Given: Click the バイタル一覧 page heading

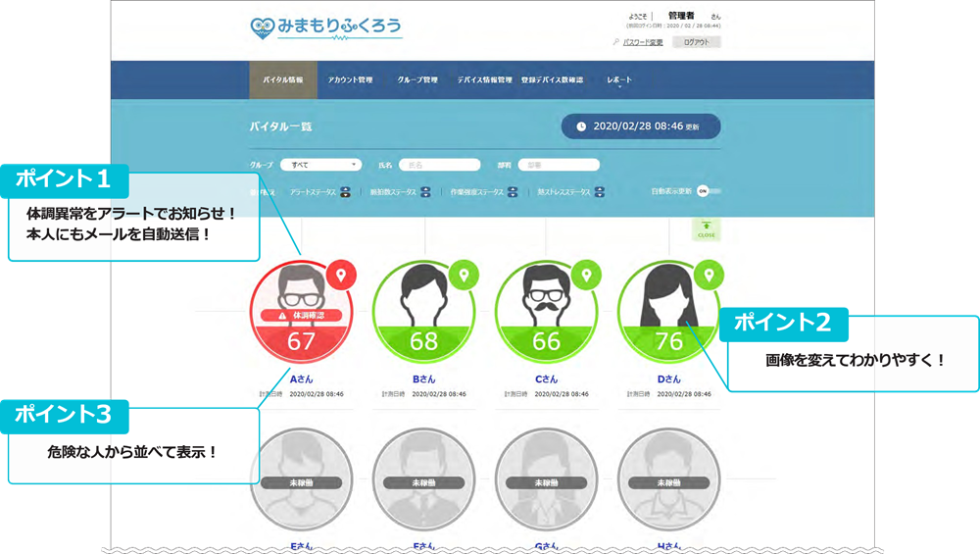Looking at the screenshot, I should coord(280,126).
